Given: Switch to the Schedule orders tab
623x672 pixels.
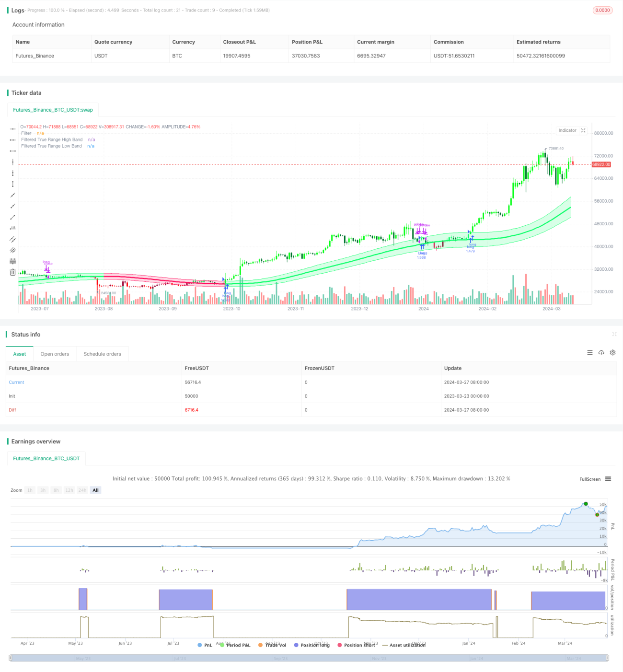Looking at the screenshot, I should pos(102,354).
